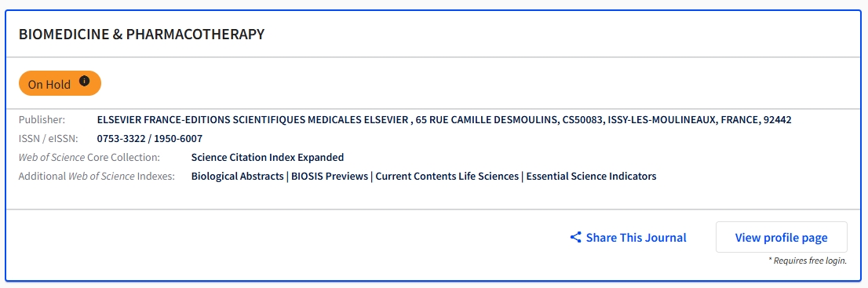
Task: Click the info icon beside On Hold
Action: coord(84,81)
